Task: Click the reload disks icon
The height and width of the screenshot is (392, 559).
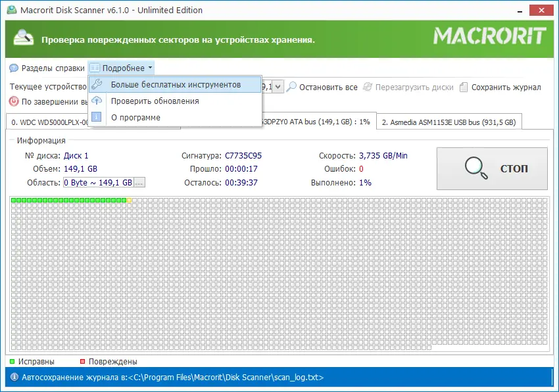Action: coord(368,87)
